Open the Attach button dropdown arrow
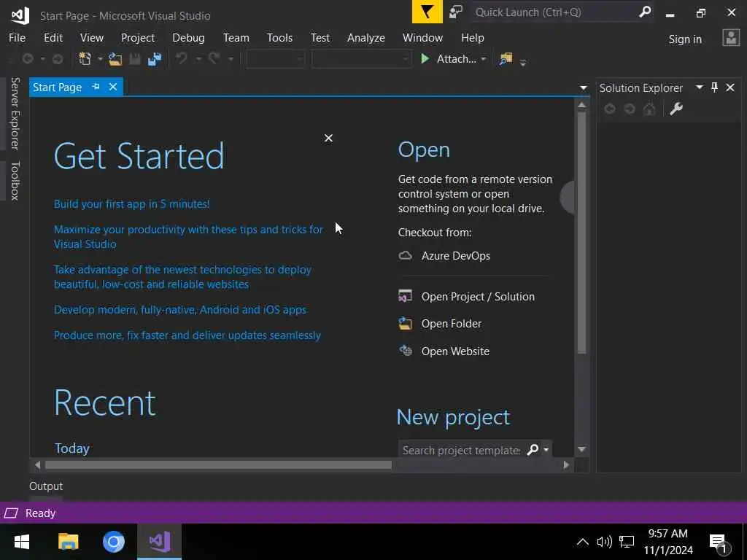The image size is (747, 560). (x=484, y=59)
